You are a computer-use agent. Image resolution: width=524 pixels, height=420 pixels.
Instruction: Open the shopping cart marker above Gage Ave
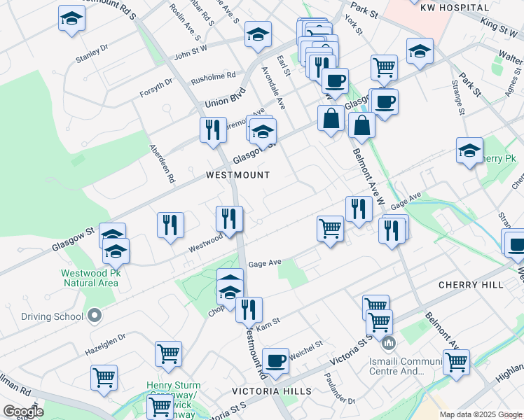click(330, 228)
